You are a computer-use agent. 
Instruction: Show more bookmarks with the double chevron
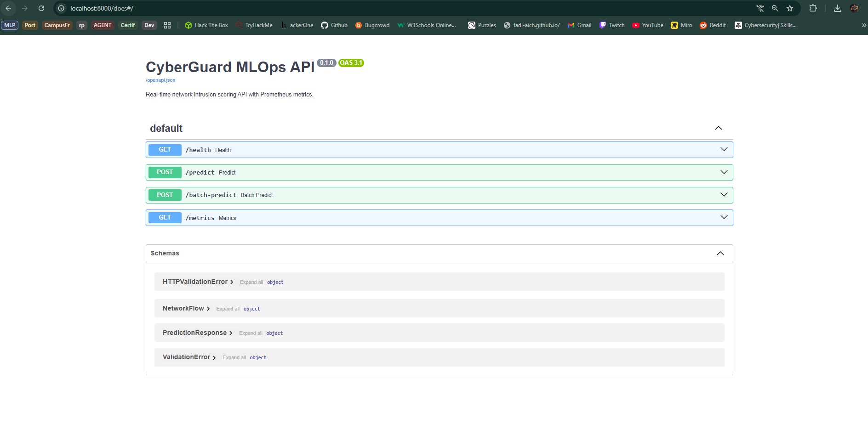864,25
